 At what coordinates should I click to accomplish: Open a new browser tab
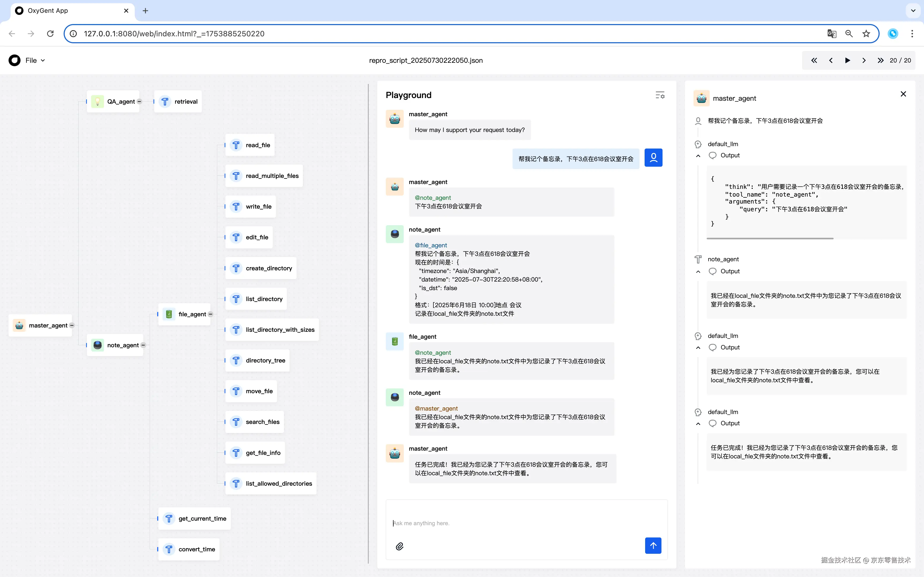145,11
